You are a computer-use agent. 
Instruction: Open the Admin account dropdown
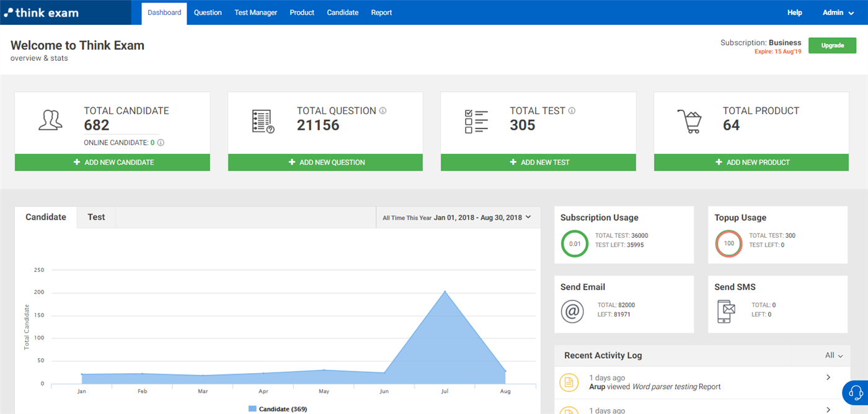[838, 12]
